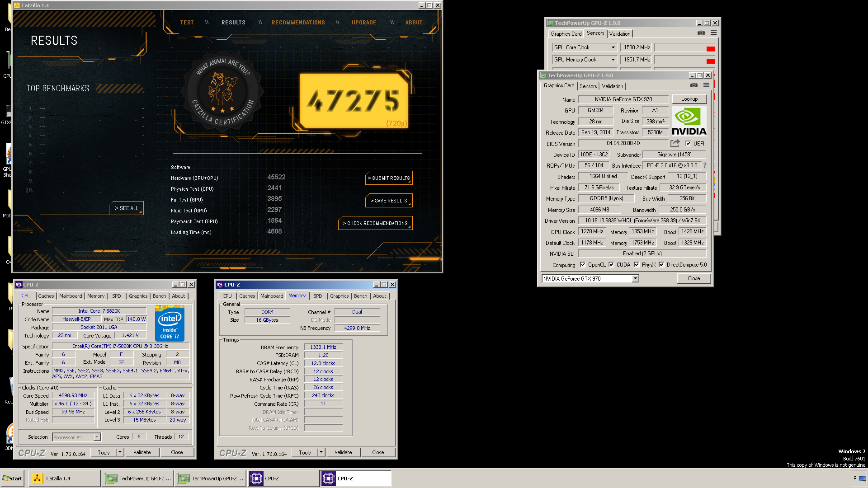Open Validation tab in front GPU-Z window

tap(613, 86)
